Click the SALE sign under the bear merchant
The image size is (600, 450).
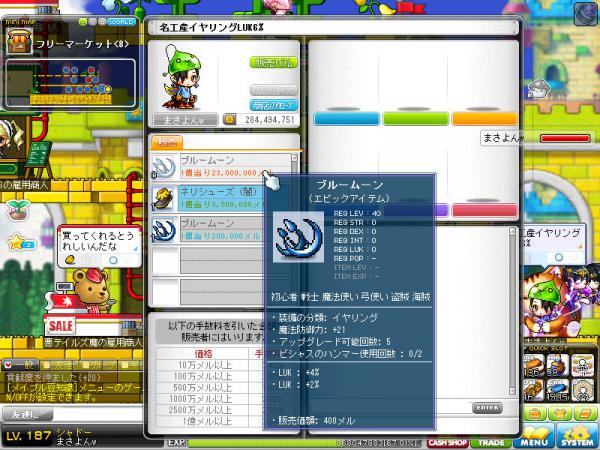click(x=60, y=326)
